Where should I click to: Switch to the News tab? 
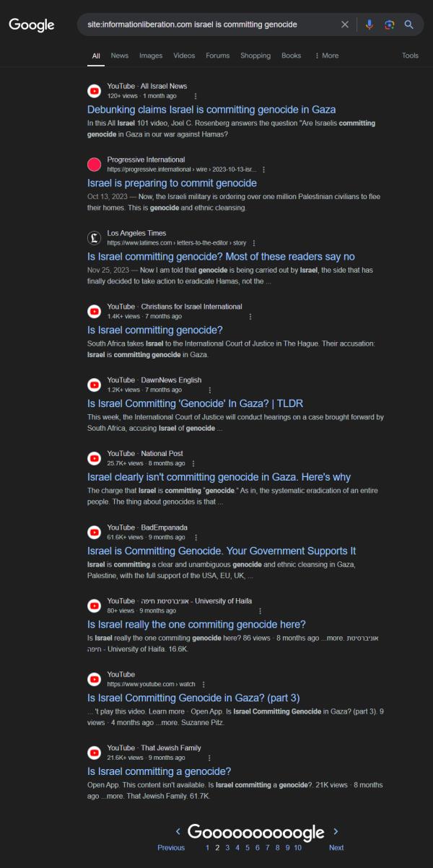[x=120, y=56]
